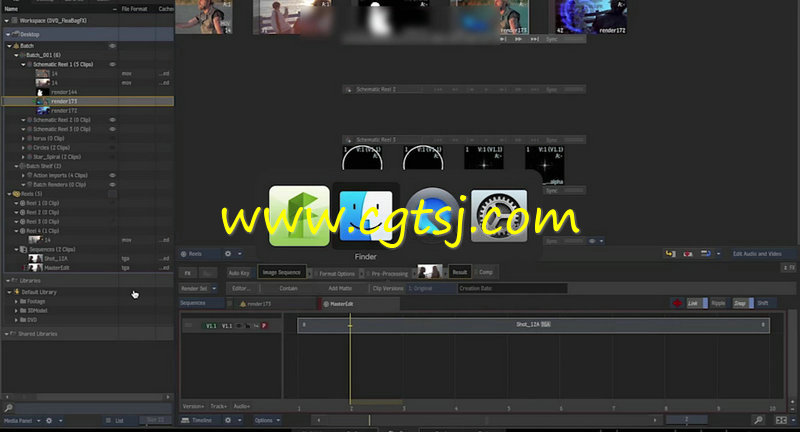Toggle the Ripple edit mode button
The image size is (800, 432).
(718, 303)
